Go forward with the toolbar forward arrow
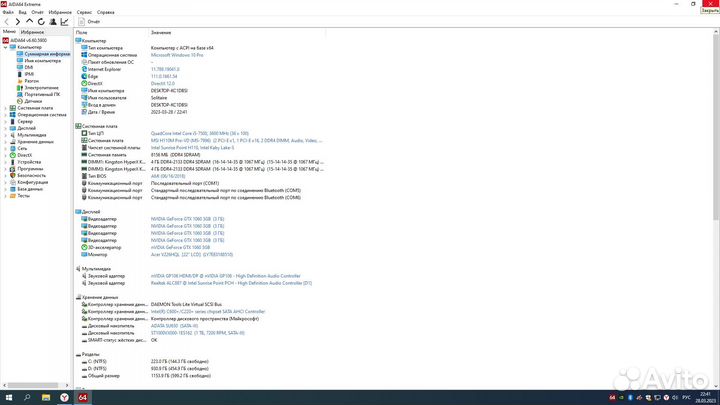The width and height of the screenshot is (720, 405). pyautogui.click(x=17, y=22)
